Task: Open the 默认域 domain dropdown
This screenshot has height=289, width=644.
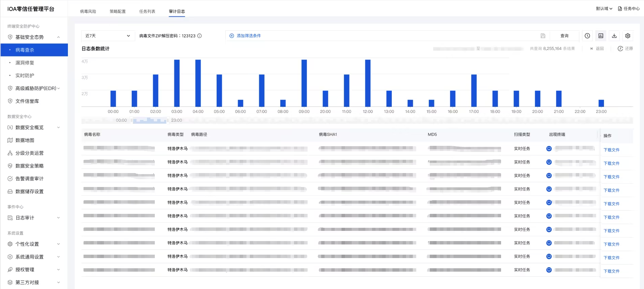Action: tap(604, 8)
